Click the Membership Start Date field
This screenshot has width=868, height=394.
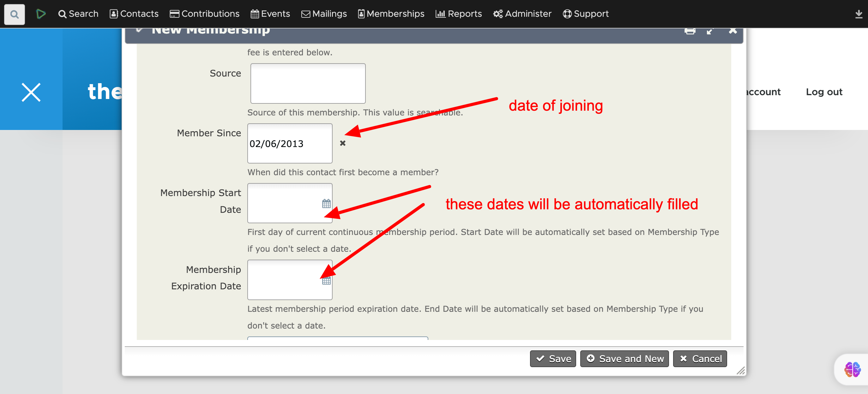(x=290, y=203)
